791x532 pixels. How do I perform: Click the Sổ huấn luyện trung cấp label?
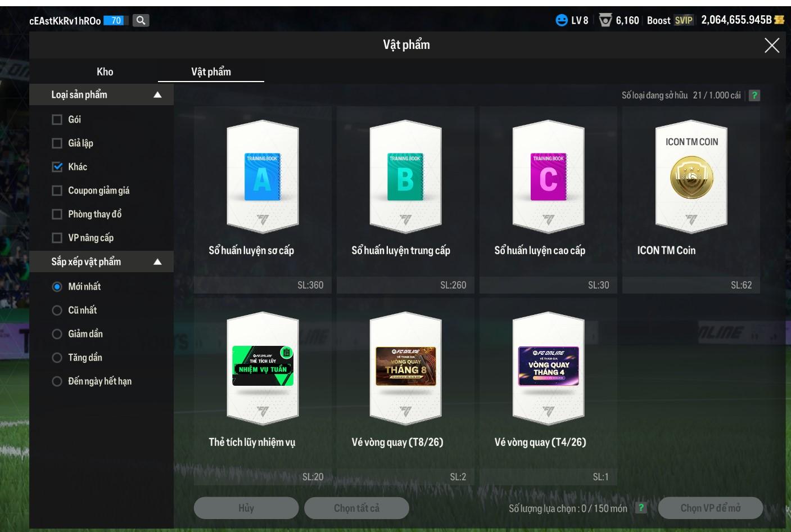tap(401, 250)
